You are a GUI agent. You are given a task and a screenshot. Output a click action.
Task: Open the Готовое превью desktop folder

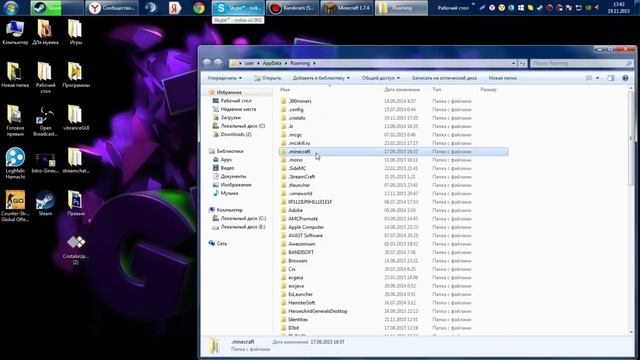point(15,120)
